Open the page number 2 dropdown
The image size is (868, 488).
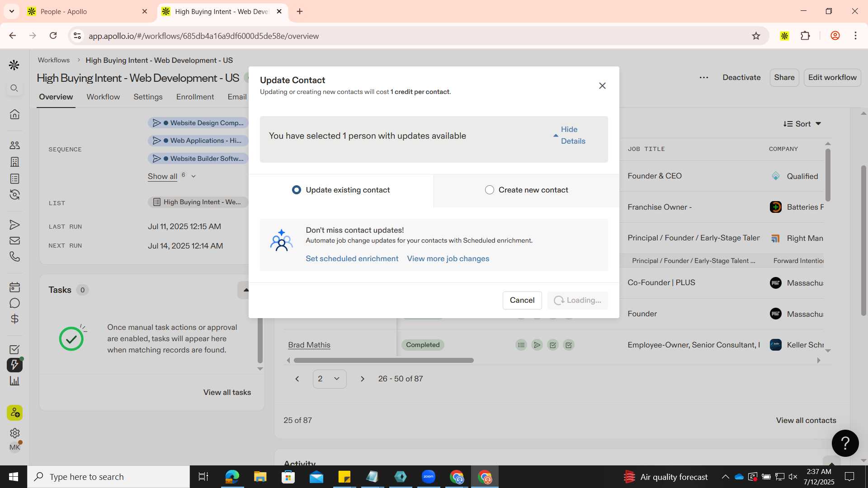coord(329,379)
